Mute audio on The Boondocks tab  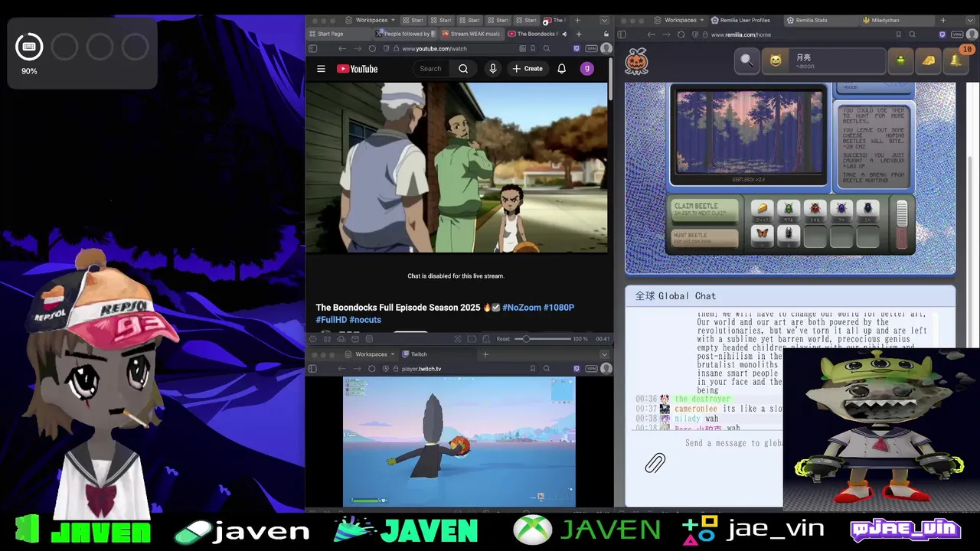point(564,34)
